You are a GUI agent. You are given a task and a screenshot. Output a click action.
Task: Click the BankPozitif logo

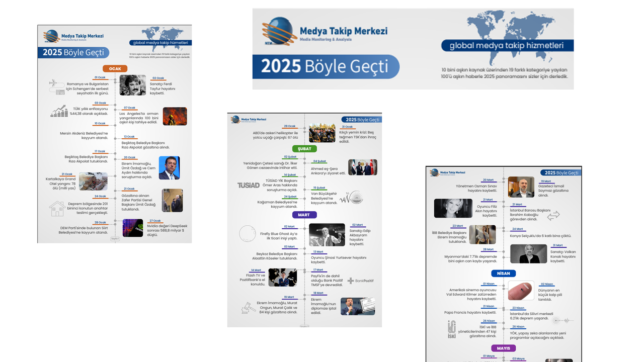(x=360, y=281)
